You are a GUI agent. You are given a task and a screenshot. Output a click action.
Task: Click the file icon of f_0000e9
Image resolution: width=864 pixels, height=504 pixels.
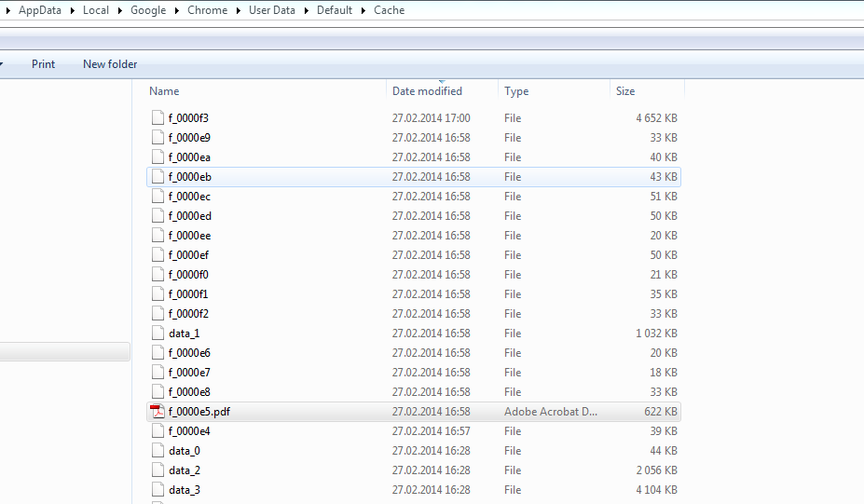[x=158, y=137]
